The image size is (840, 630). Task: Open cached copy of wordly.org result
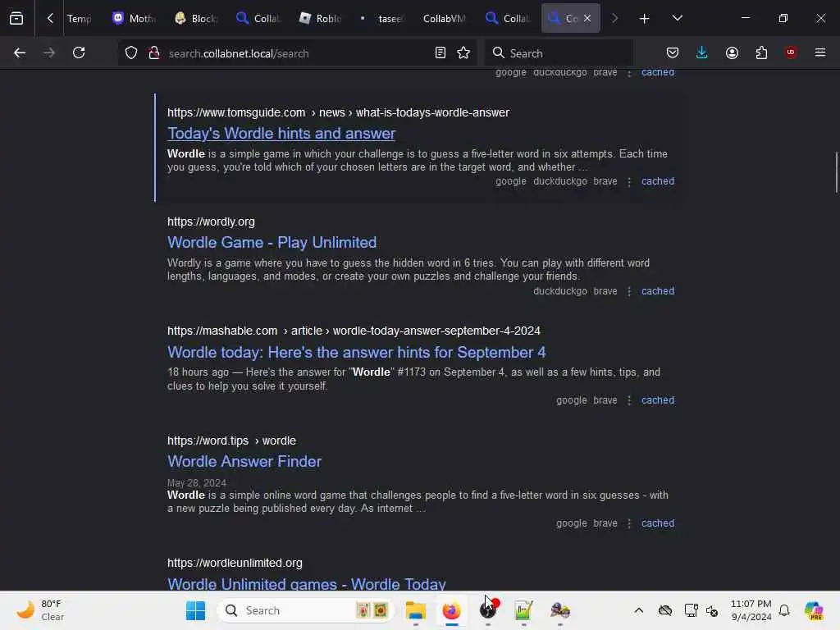pyautogui.click(x=658, y=291)
